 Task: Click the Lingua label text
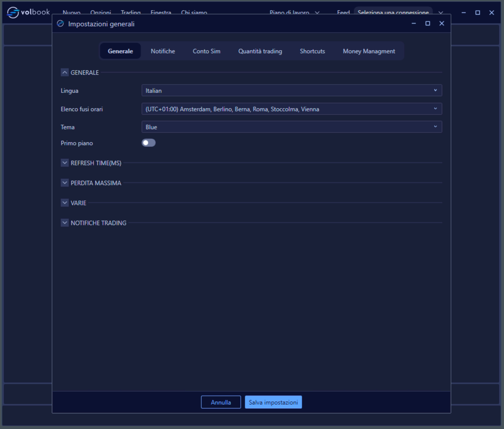[x=70, y=91]
